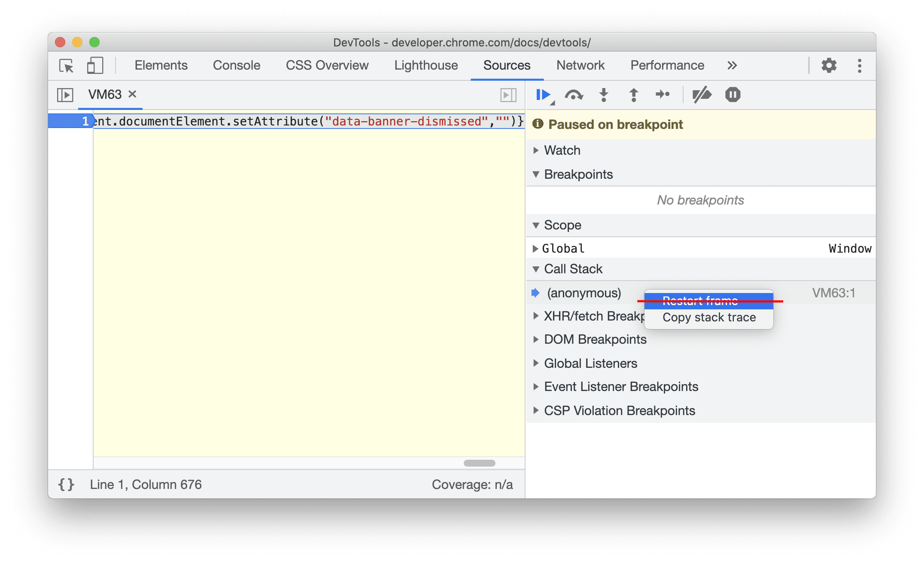Select the Network tab
This screenshot has height=562, width=924.
tap(580, 65)
